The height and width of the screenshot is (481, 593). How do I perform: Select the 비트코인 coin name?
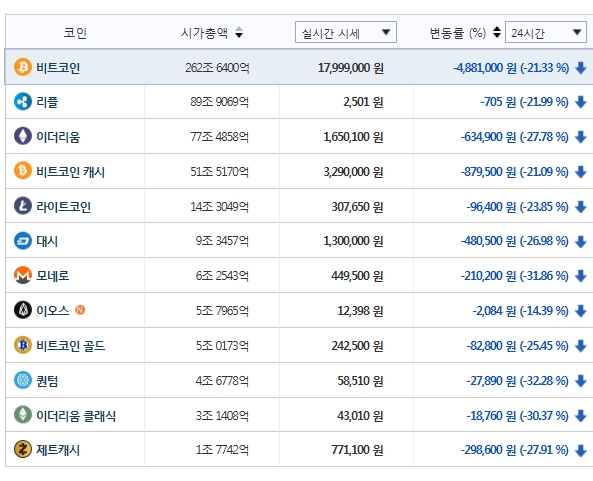tap(58, 68)
